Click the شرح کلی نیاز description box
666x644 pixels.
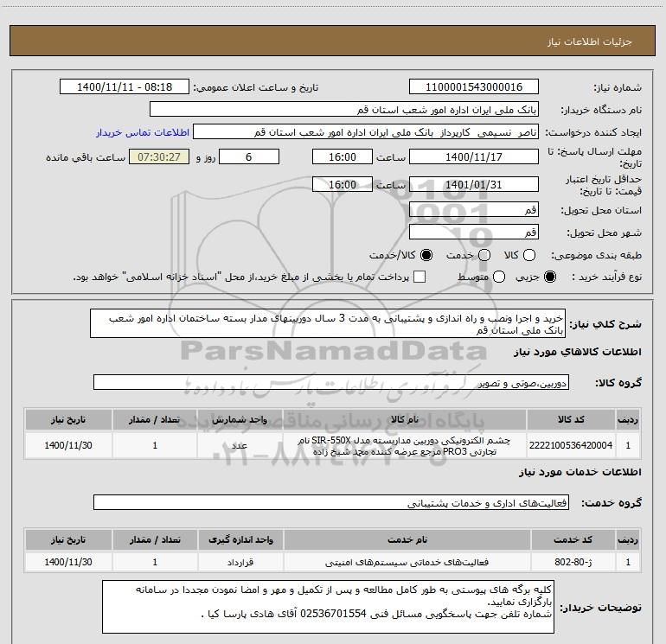[x=328, y=324]
